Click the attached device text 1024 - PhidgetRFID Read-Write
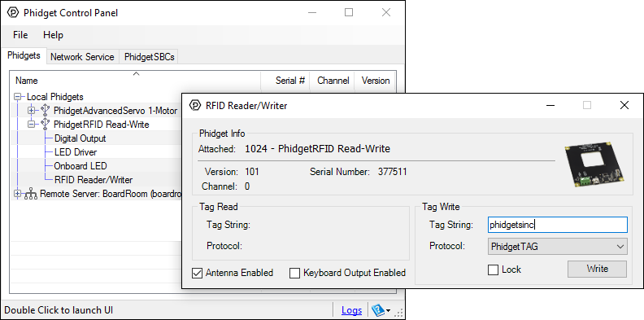This screenshot has height=320, width=644. pyautogui.click(x=317, y=148)
